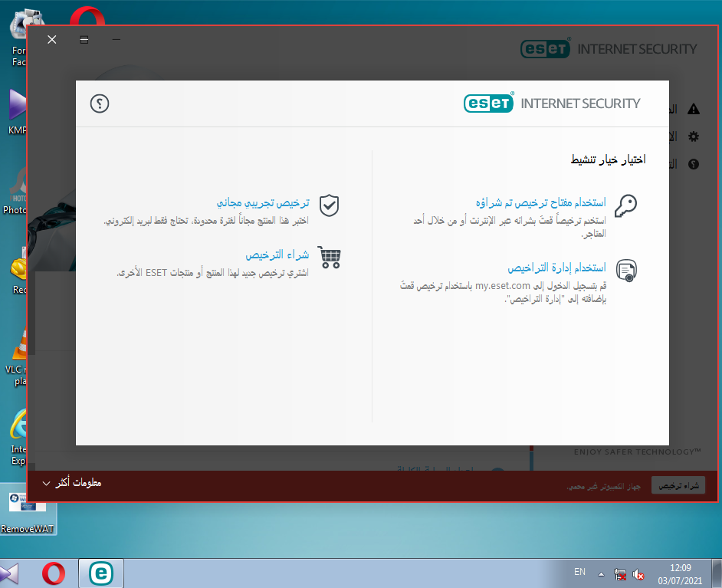The width and height of the screenshot is (722, 588).
Task: Click the shopping cart icon for purchasing license
Action: click(x=330, y=258)
